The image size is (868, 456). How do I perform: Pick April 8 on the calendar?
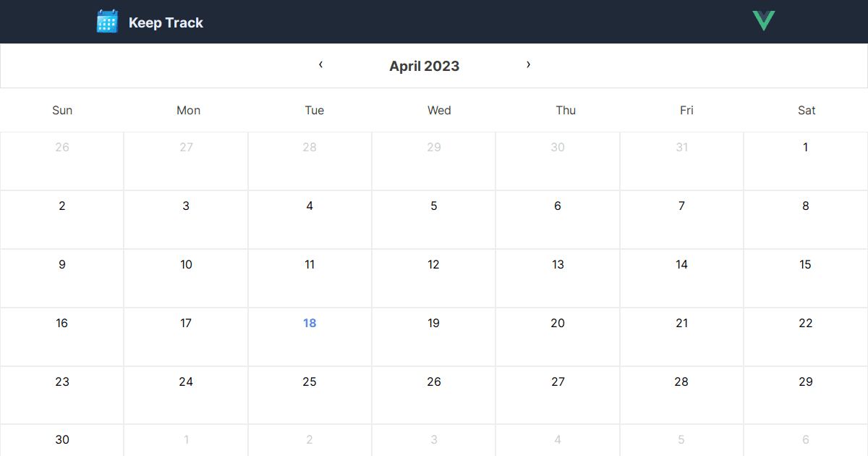pos(806,220)
